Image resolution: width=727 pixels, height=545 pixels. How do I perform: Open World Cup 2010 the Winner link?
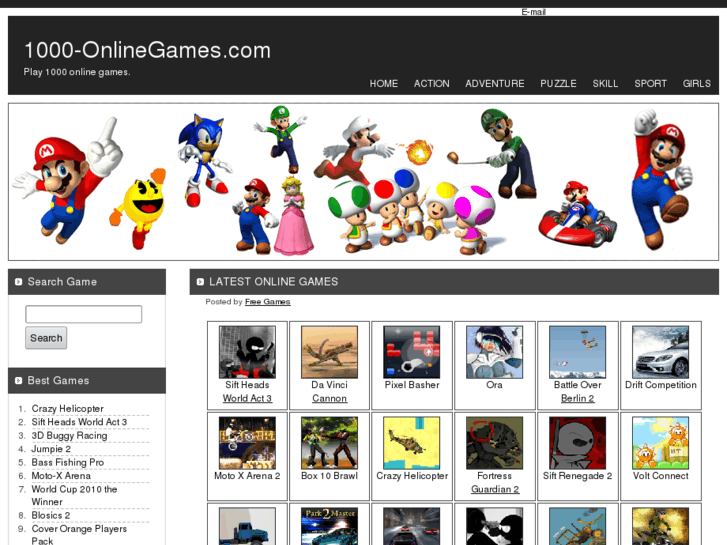pos(74,495)
